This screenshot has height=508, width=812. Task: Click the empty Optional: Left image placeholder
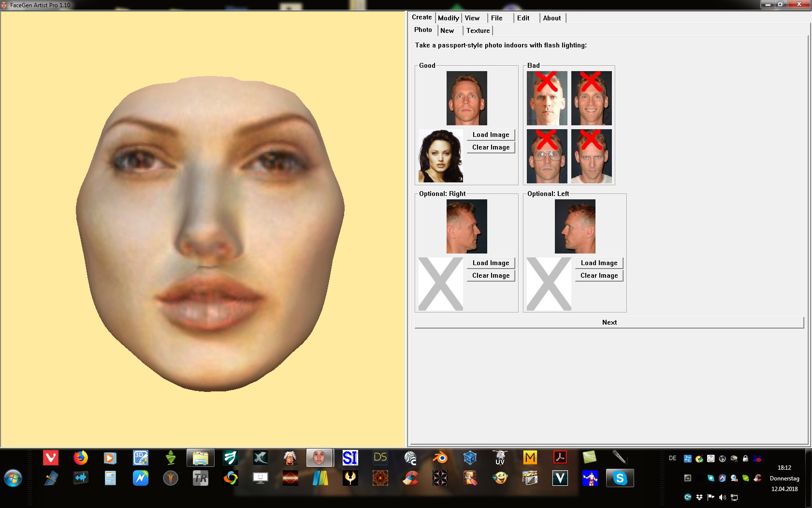549,284
